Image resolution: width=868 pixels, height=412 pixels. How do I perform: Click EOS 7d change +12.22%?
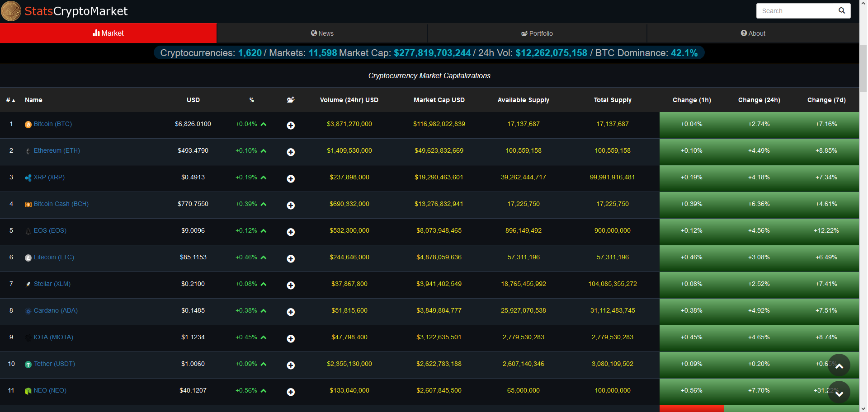(x=826, y=230)
